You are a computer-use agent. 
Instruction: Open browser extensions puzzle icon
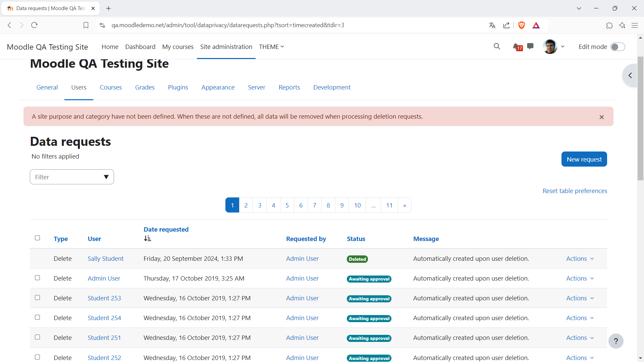[x=609, y=25]
